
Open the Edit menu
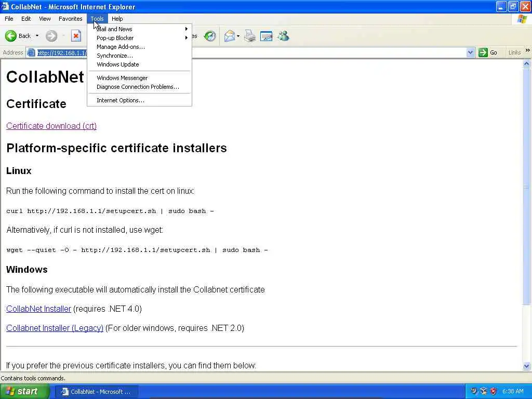tap(26, 19)
